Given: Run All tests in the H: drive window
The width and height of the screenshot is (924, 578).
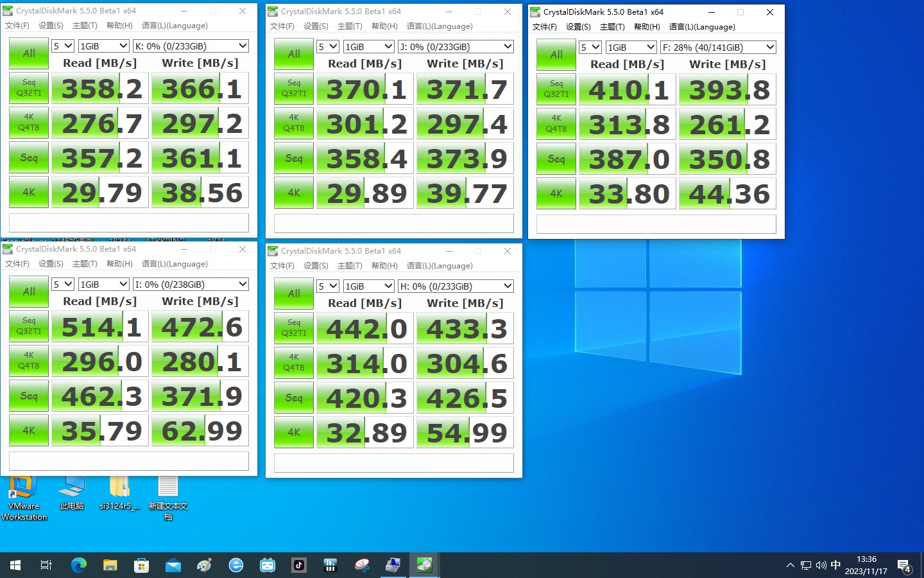Looking at the screenshot, I should [294, 293].
